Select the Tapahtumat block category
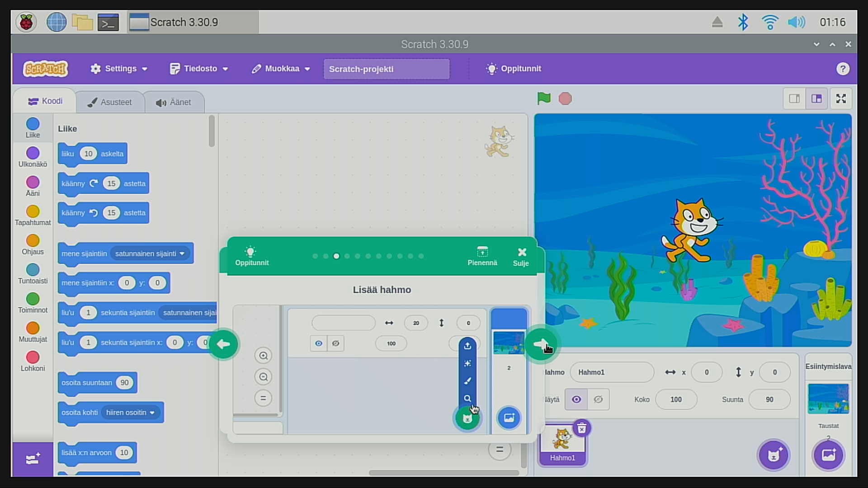 [x=33, y=216]
